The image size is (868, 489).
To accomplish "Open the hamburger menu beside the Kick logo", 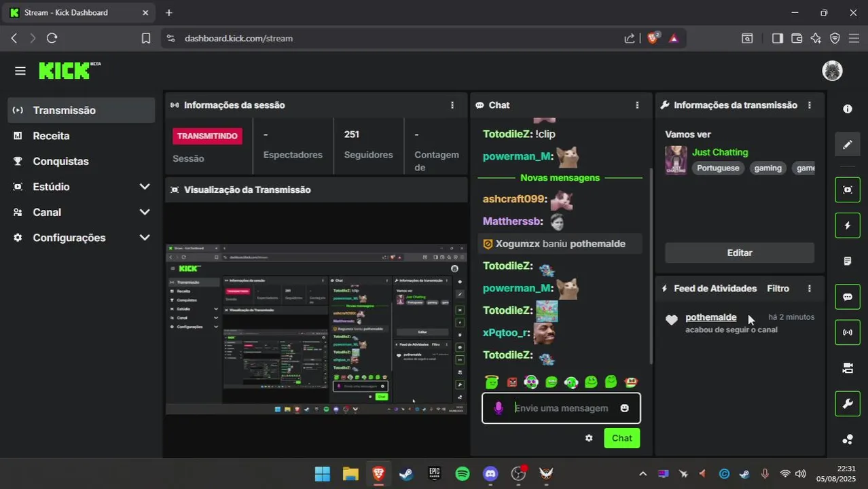I will (20, 71).
